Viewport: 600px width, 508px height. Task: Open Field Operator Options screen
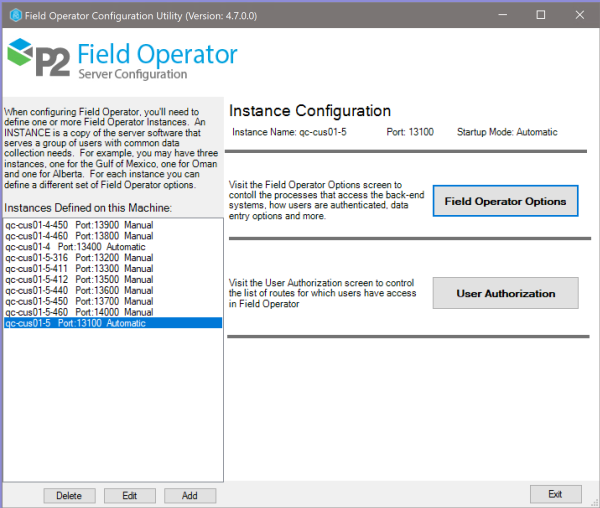coord(505,201)
